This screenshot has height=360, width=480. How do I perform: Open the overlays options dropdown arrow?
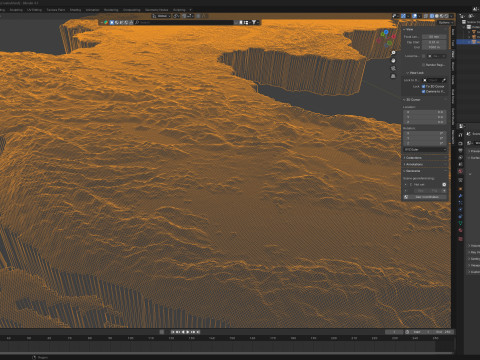(x=419, y=16)
